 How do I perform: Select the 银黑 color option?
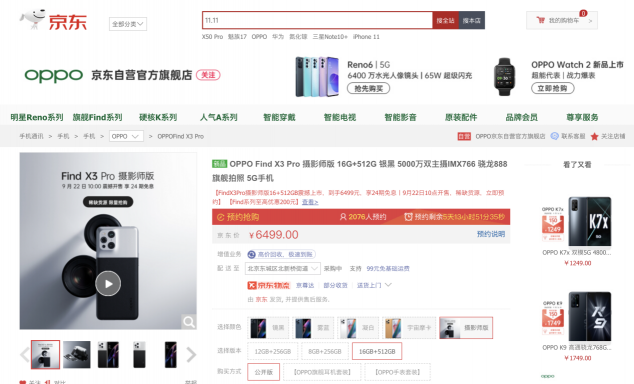pos(268,328)
